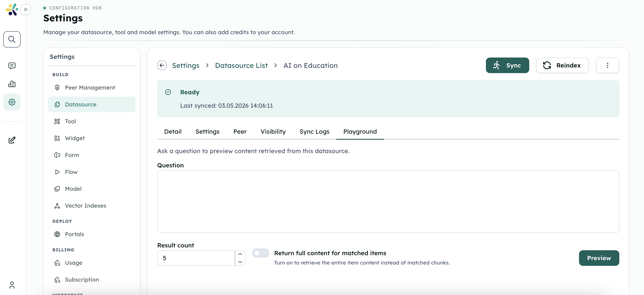644x295 pixels.
Task: Click the Vector Indexes icon
Action: coord(57,206)
